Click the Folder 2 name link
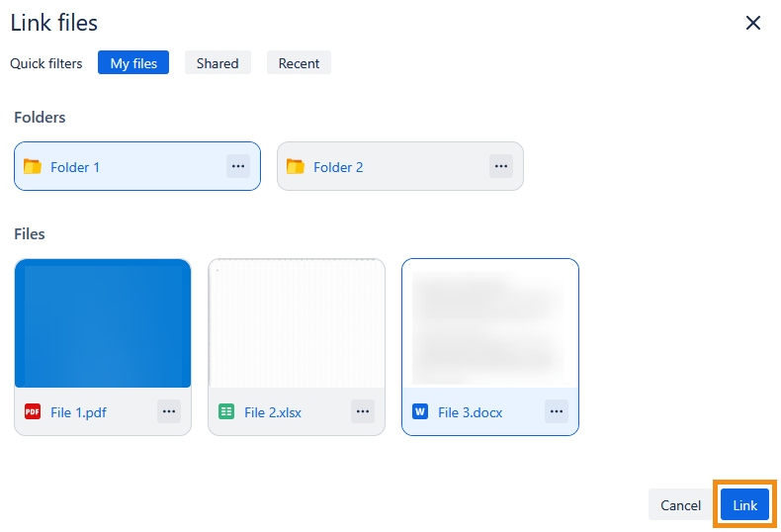The image size is (781, 532). pyautogui.click(x=338, y=167)
